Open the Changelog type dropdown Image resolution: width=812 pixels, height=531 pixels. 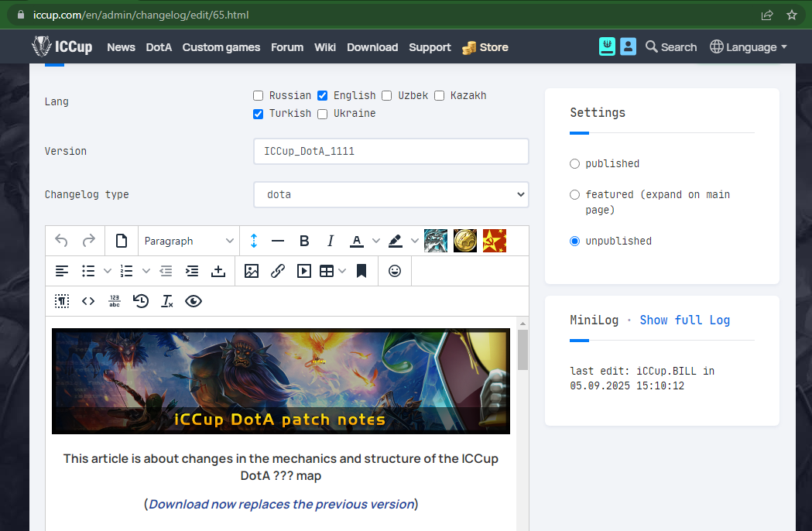[x=391, y=195]
